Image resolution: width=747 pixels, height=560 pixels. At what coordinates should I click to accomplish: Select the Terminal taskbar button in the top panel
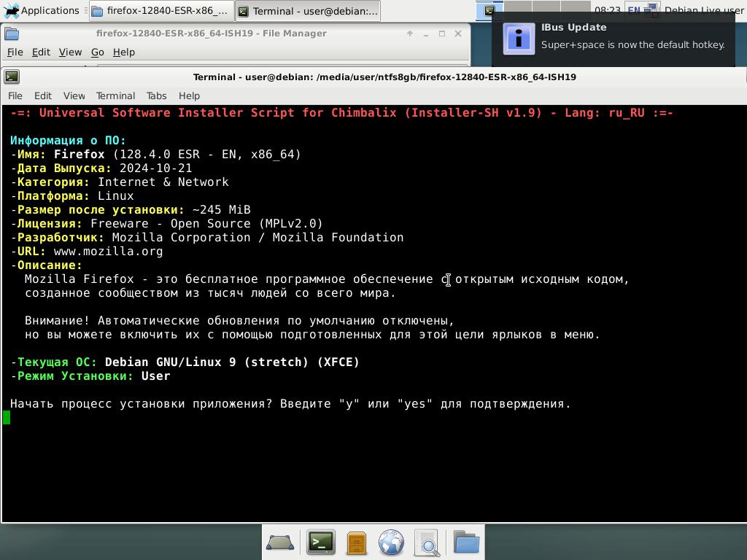309,11
